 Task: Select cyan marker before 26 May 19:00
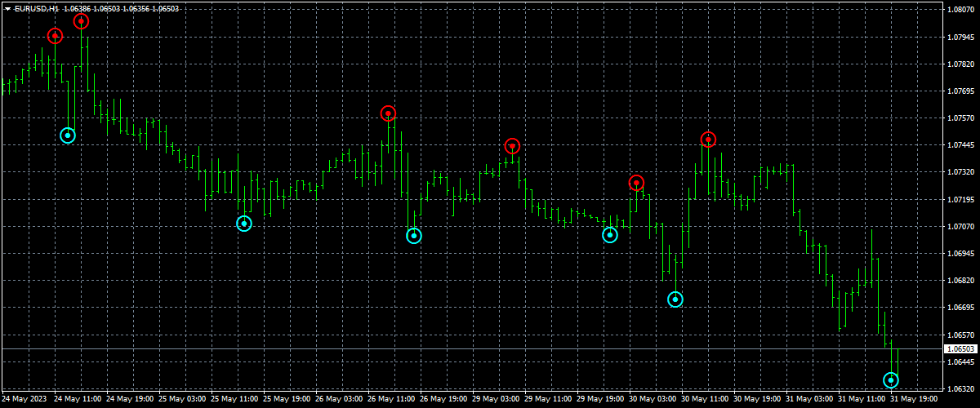click(x=414, y=236)
